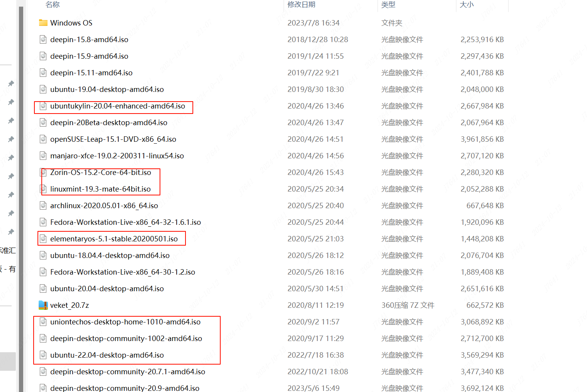Sort files by the 名称 column header
Viewport: 587px width, 392px height.
click(53, 5)
